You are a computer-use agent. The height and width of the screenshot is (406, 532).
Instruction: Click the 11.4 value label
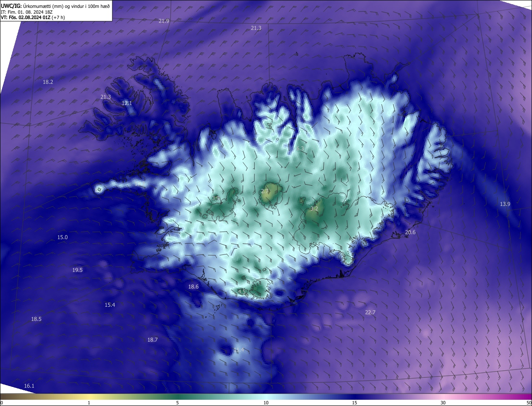point(239,350)
